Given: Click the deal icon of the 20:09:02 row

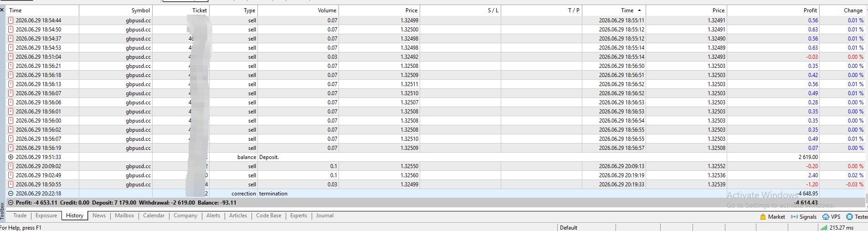Looking at the screenshot, I should (x=11, y=166).
